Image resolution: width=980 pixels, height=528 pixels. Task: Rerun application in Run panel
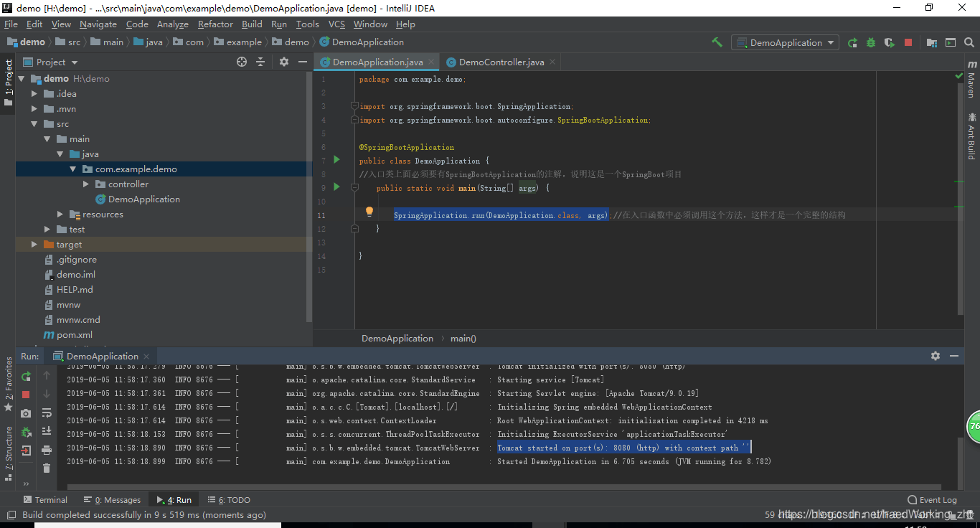click(27, 376)
